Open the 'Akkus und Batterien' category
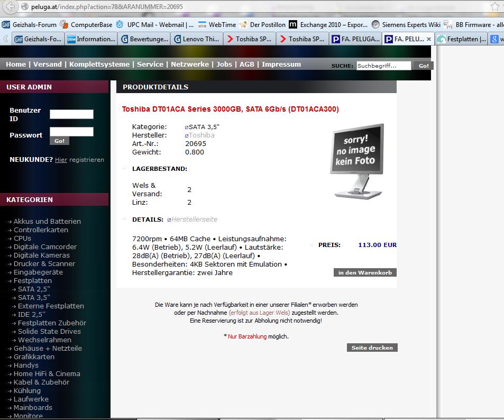Screen dimensions: 504x420 pyautogui.click(x=47, y=222)
